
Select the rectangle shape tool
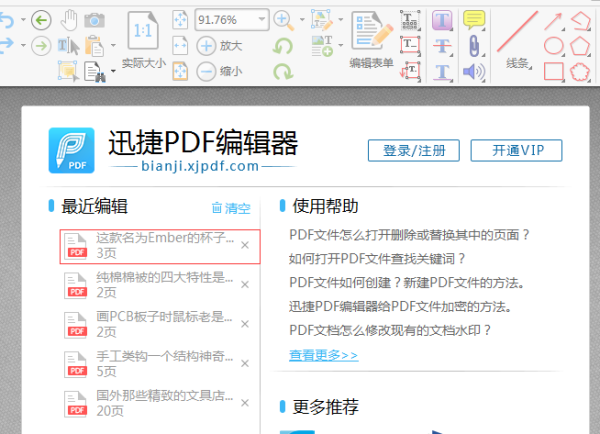click(x=553, y=72)
